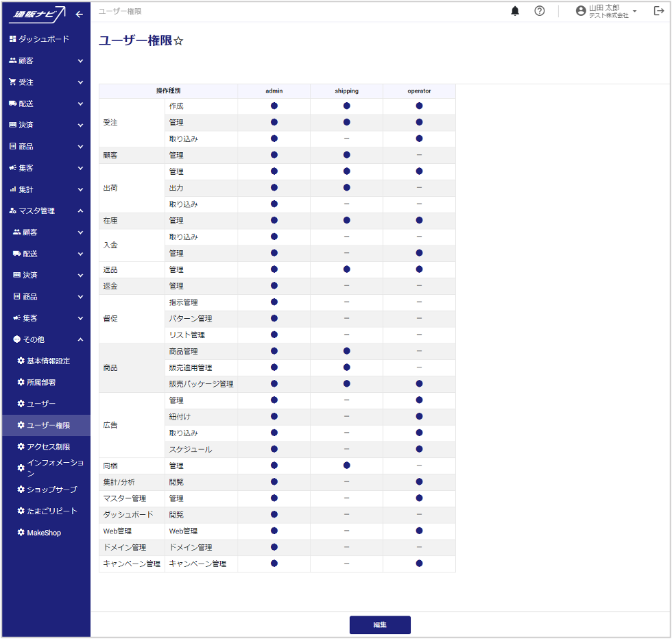Click the operator column header

point(419,91)
